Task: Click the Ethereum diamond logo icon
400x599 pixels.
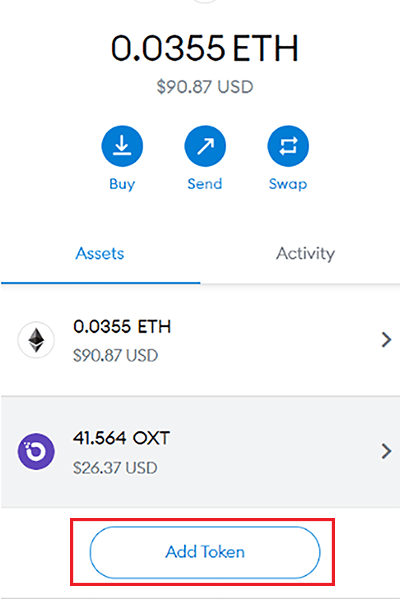Action: click(36, 340)
